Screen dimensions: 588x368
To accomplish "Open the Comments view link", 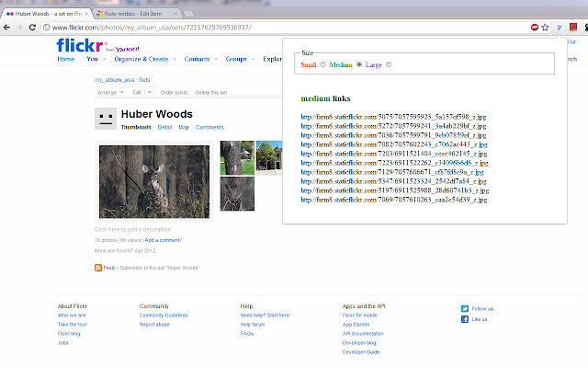I will tap(209, 127).
